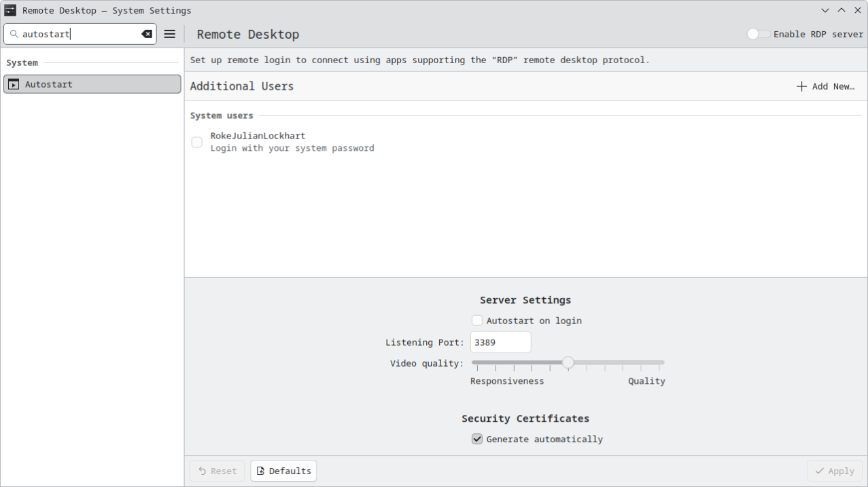Check the RokeJulianLockhart user checkbox
This screenshot has height=487, width=868.
(196, 142)
